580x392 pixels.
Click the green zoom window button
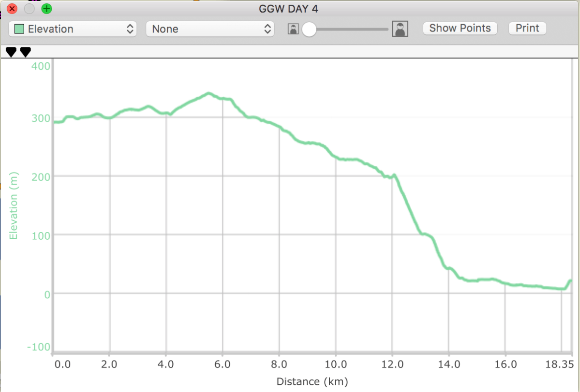point(46,9)
